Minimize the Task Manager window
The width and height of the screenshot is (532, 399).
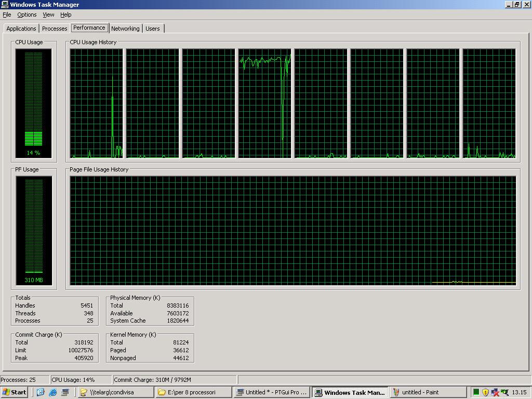tap(509, 4)
